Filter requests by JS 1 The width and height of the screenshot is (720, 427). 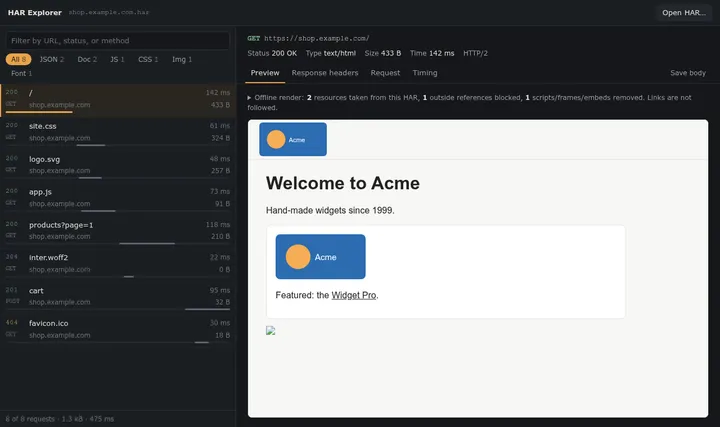(x=117, y=59)
